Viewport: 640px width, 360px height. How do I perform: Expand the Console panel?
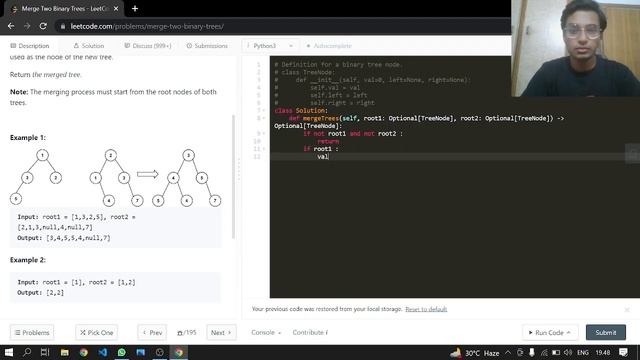click(x=266, y=333)
